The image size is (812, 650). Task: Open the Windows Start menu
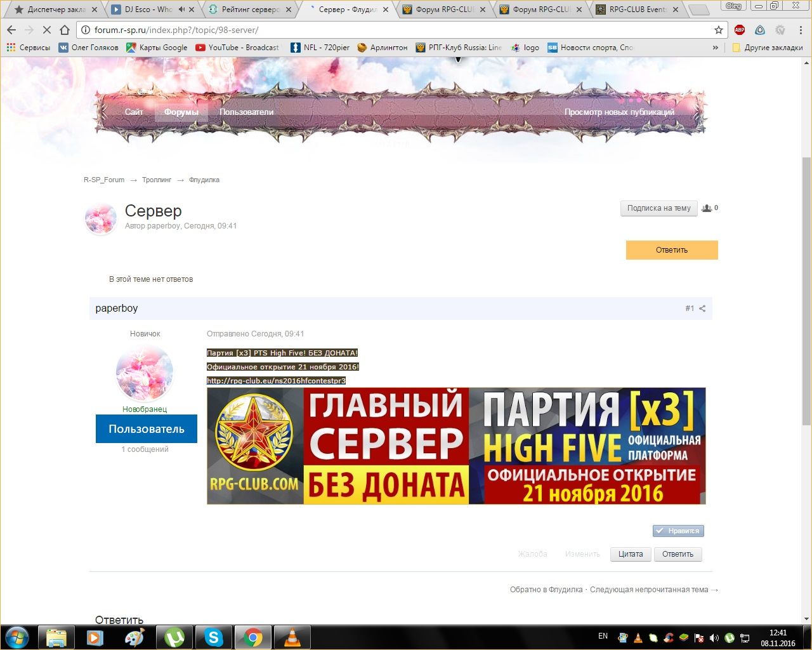[x=16, y=637]
